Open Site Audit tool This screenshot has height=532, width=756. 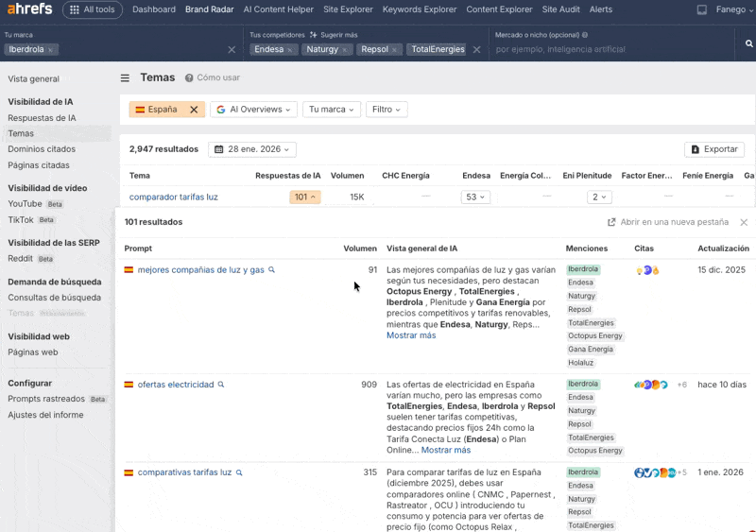coord(560,9)
